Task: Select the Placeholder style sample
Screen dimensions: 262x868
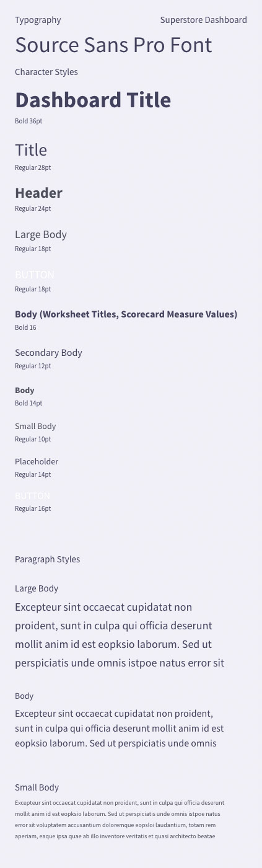Action: (x=37, y=461)
